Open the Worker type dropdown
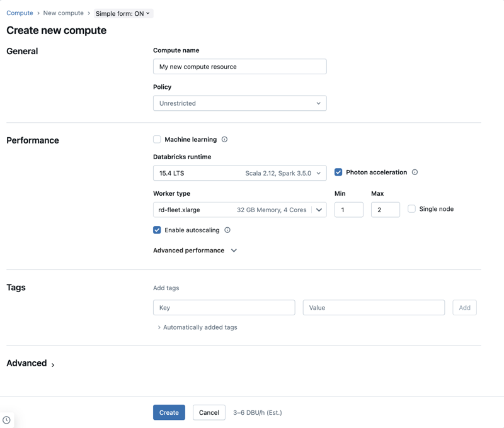Image resolution: width=504 pixels, height=428 pixels. 239,208
